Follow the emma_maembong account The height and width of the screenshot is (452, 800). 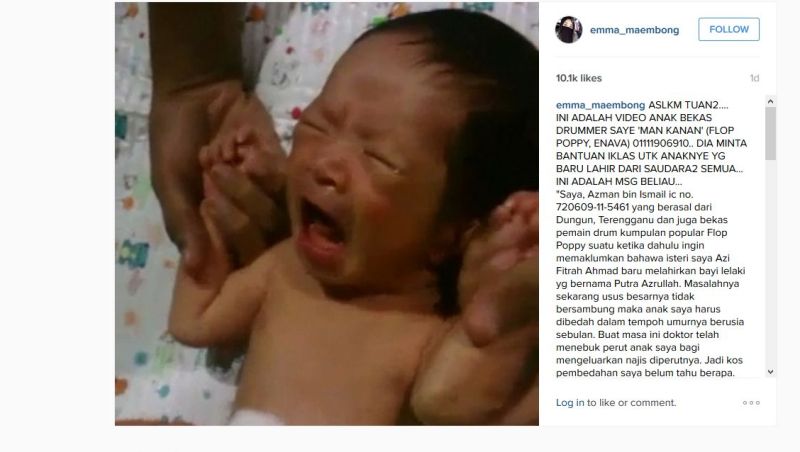tap(729, 30)
